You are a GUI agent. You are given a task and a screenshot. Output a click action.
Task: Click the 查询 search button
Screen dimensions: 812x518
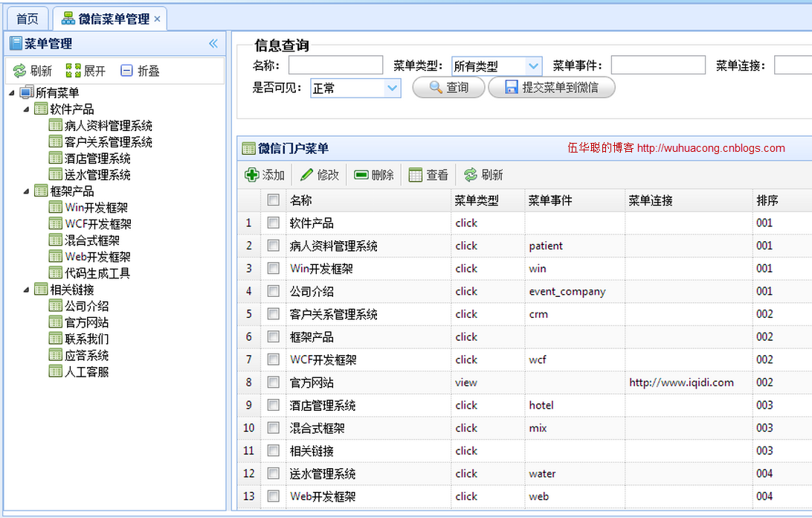pos(448,87)
